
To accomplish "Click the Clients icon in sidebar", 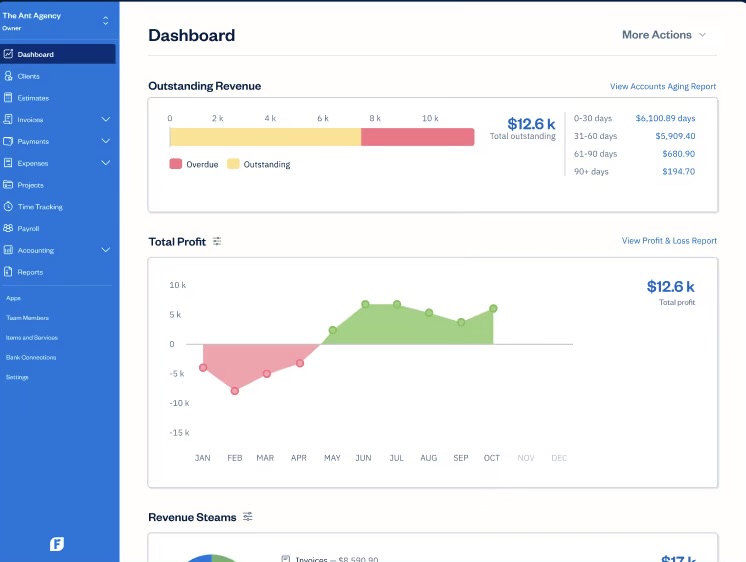I will (x=8, y=76).
